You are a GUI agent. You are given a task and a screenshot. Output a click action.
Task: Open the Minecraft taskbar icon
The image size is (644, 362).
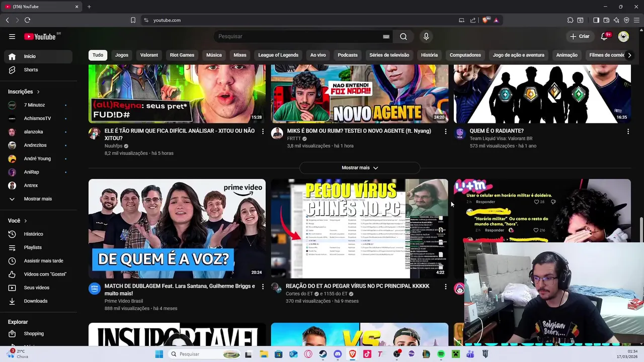tap(455, 354)
